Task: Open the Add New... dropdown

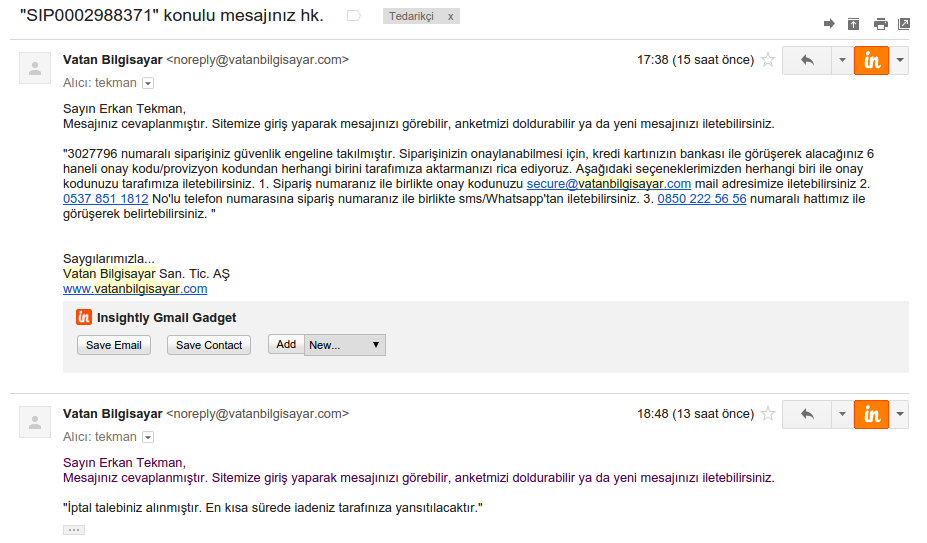Action: pyautogui.click(x=344, y=345)
